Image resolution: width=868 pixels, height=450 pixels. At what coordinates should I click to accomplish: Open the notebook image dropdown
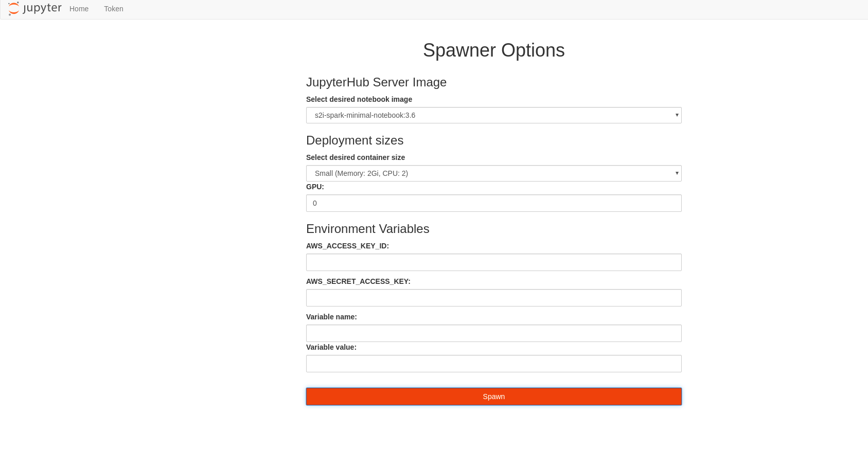pos(493,115)
